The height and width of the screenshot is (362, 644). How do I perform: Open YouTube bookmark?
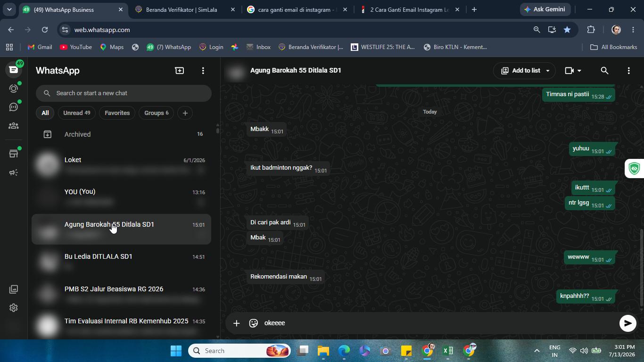point(76,47)
